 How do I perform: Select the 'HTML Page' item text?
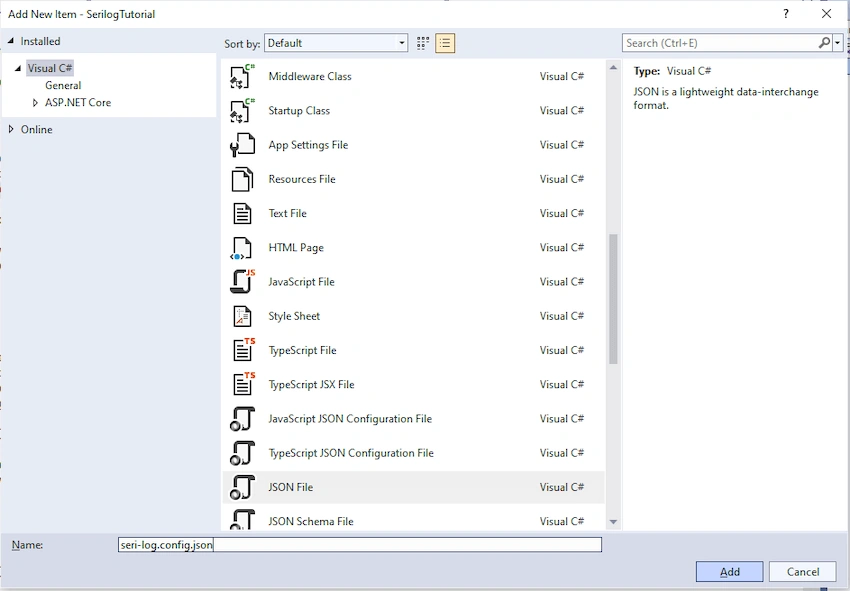click(x=296, y=248)
